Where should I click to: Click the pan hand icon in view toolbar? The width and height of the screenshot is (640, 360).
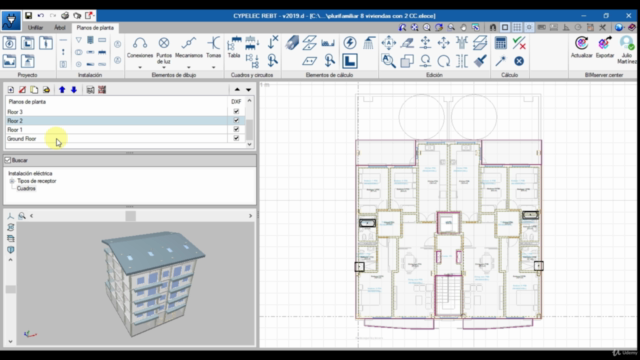[463, 27]
